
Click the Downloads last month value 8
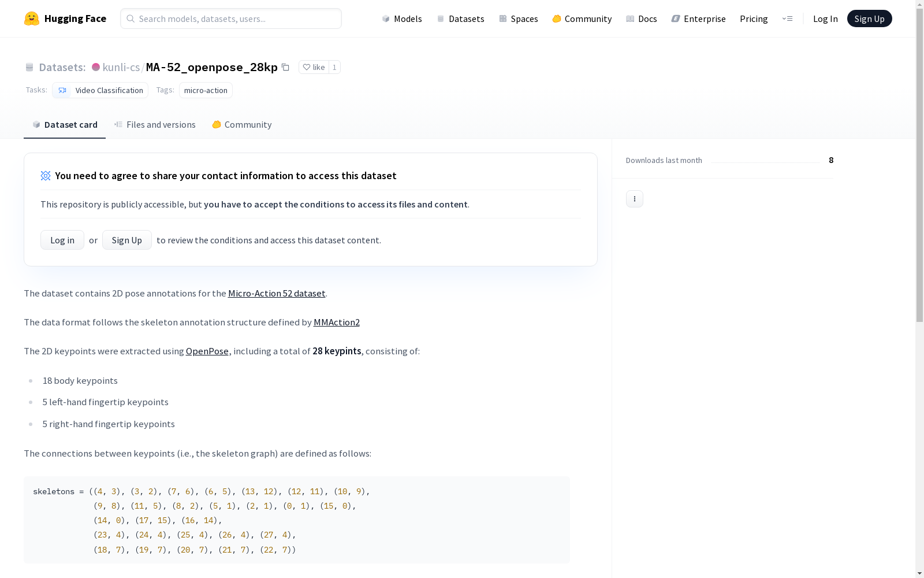pyautogui.click(x=831, y=160)
